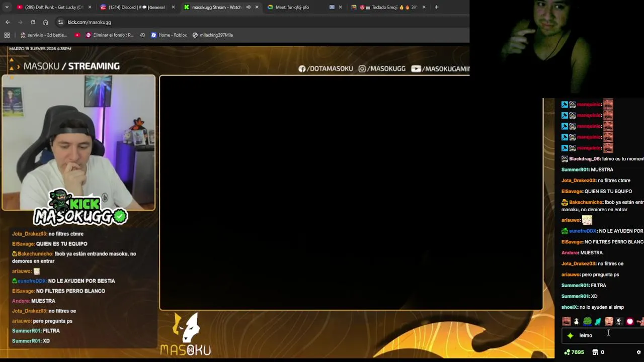644x362 pixels.
Task: Reload the kick.com page
Action: tap(33, 22)
